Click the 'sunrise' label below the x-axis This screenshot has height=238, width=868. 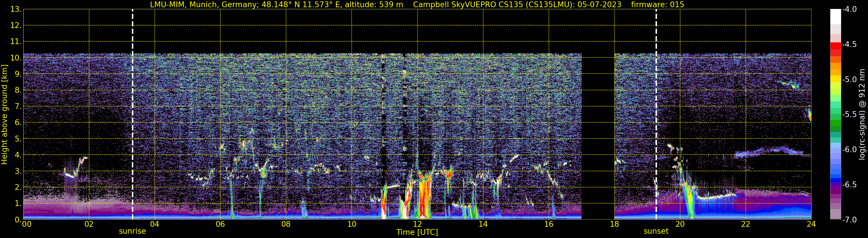(132, 231)
